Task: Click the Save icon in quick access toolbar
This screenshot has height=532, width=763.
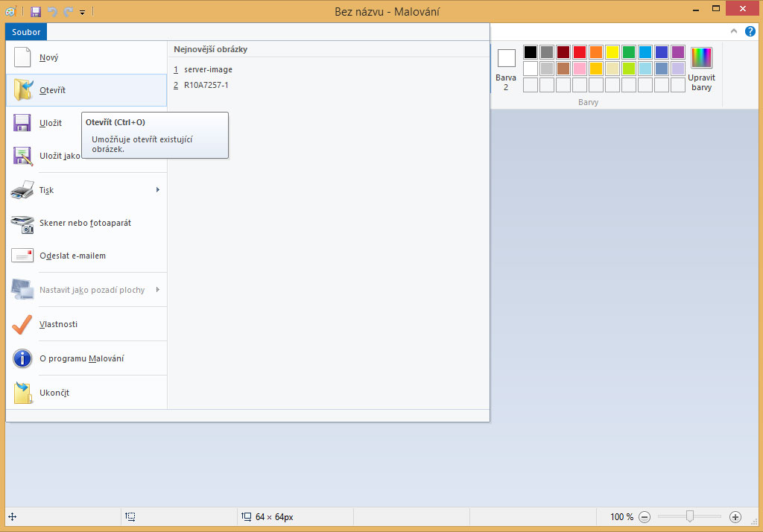Action: point(36,11)
